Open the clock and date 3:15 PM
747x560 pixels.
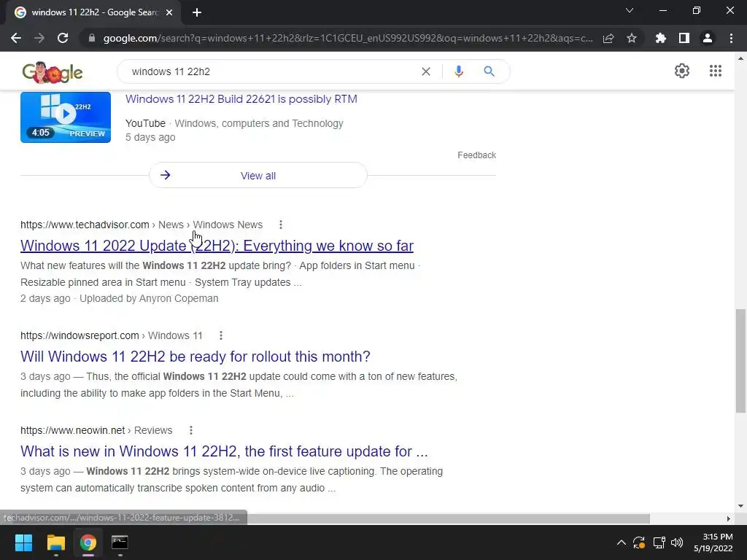[713, 542]
